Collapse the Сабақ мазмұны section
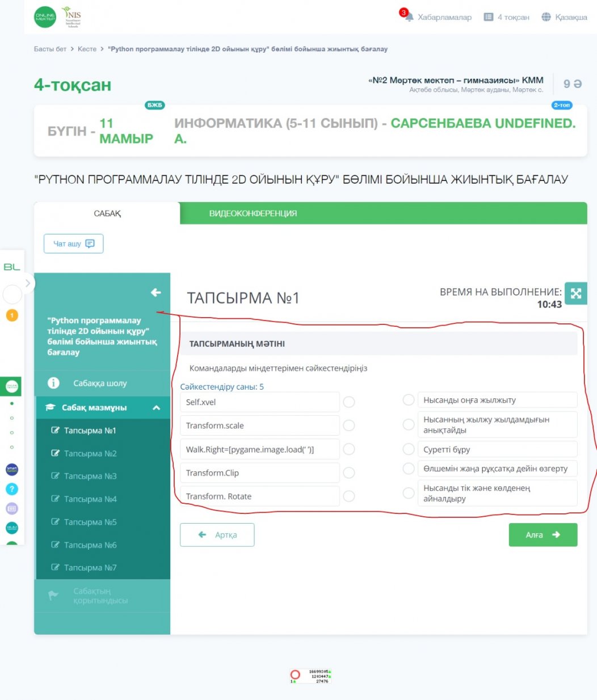 [x=157, y=407]
